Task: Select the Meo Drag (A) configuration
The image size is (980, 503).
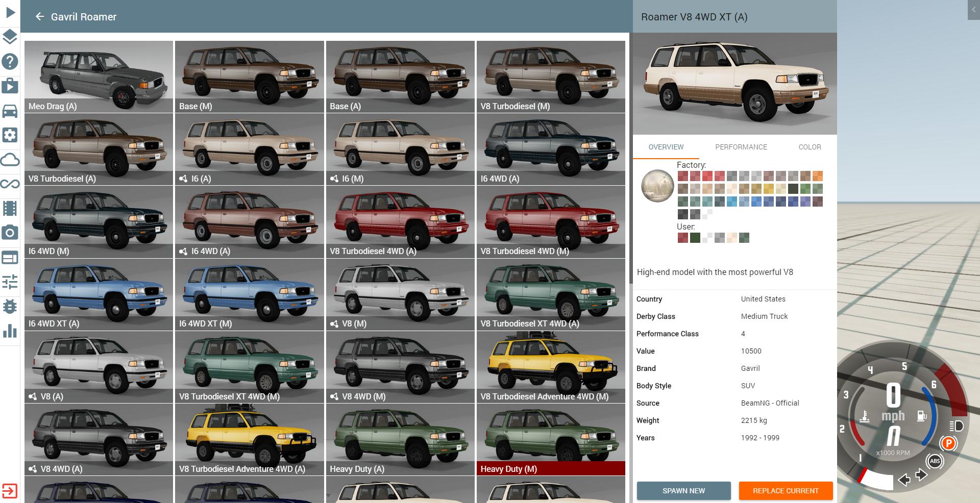Action: [99, 77]
